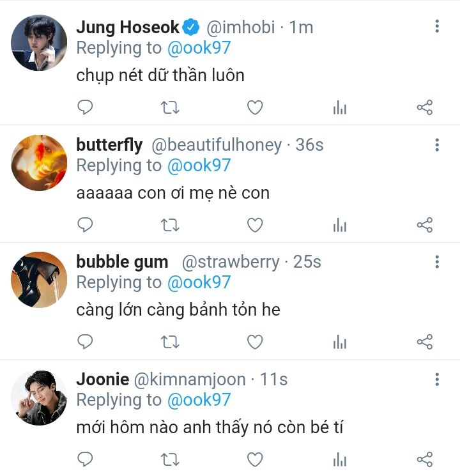Open the @ook97 link in Jung Hoseok's reply
Screen dimensions: 460x476
(199, 48)
